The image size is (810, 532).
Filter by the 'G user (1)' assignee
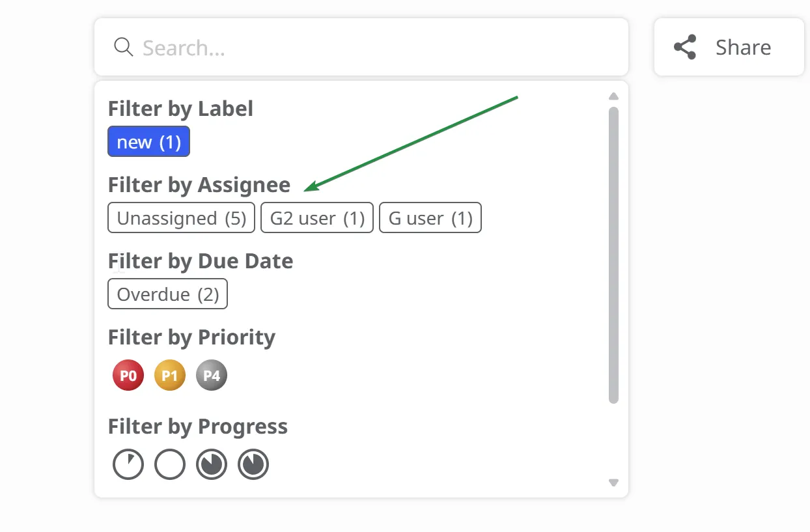pos(430,218)
